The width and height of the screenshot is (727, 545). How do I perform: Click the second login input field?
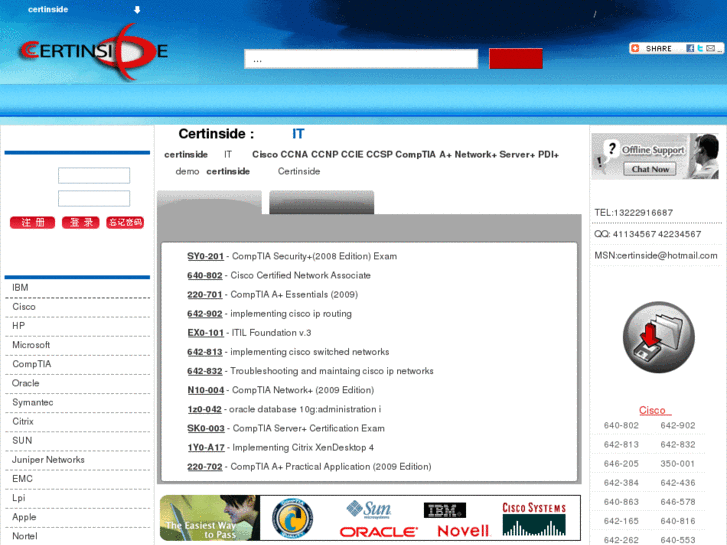point(94,198)
